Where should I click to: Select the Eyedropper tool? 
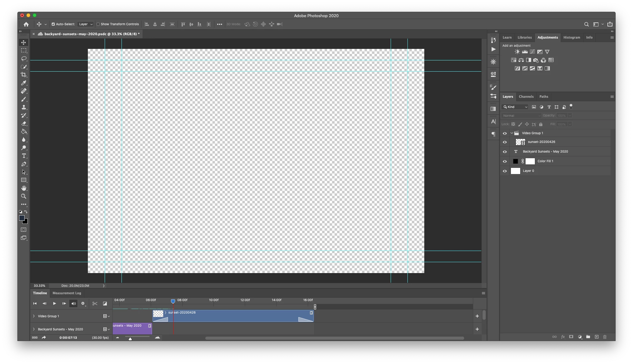24,83
